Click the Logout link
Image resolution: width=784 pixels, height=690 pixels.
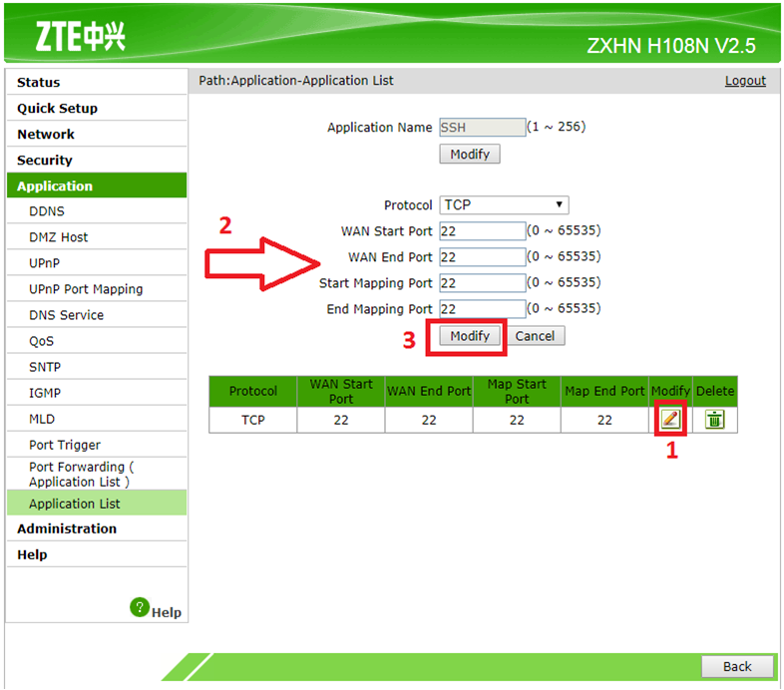[x=745, y=81]
